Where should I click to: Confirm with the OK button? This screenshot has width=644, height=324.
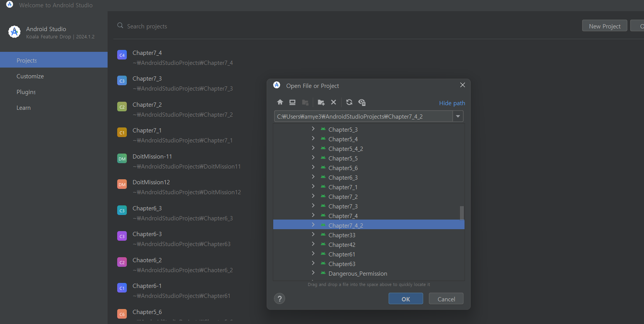406,299
